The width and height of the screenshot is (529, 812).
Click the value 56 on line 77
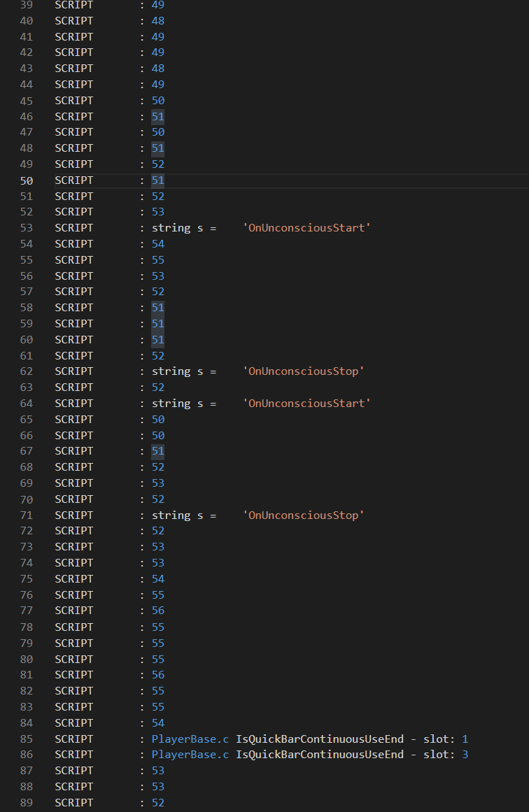pyautogui.click(x=158, y=611)
